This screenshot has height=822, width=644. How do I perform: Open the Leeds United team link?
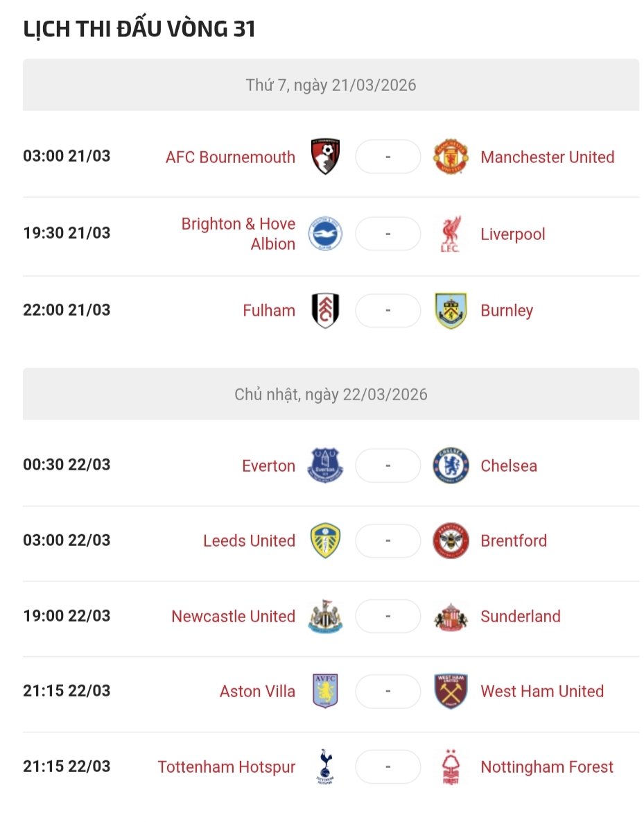(x=249, y=540)
